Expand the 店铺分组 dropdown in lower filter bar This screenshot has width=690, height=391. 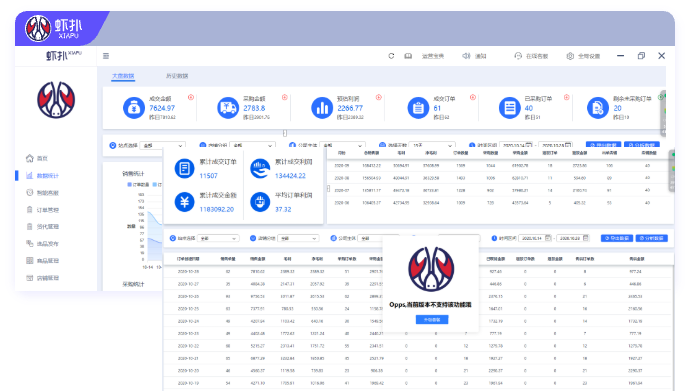pyautogui.click(x=299, y=238)
